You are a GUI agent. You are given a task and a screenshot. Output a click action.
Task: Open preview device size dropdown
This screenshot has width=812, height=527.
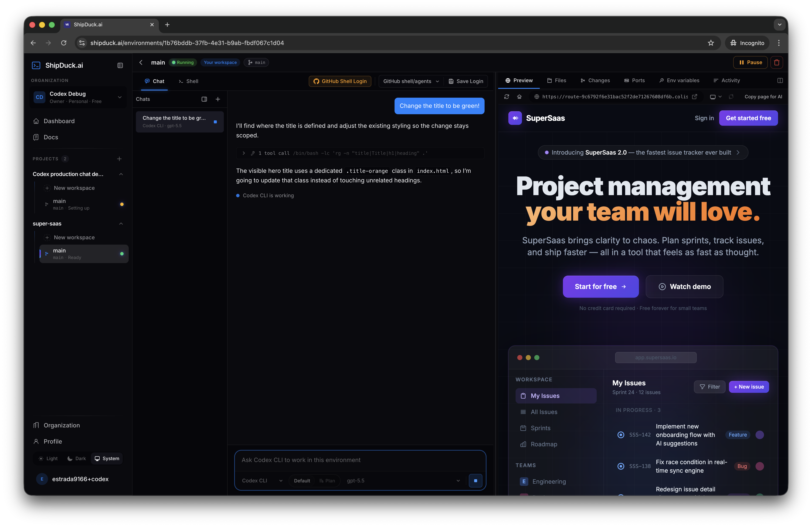715,97
